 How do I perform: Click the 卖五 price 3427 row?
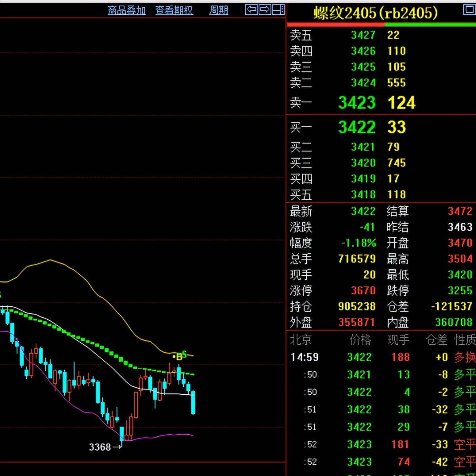[363, 35]
